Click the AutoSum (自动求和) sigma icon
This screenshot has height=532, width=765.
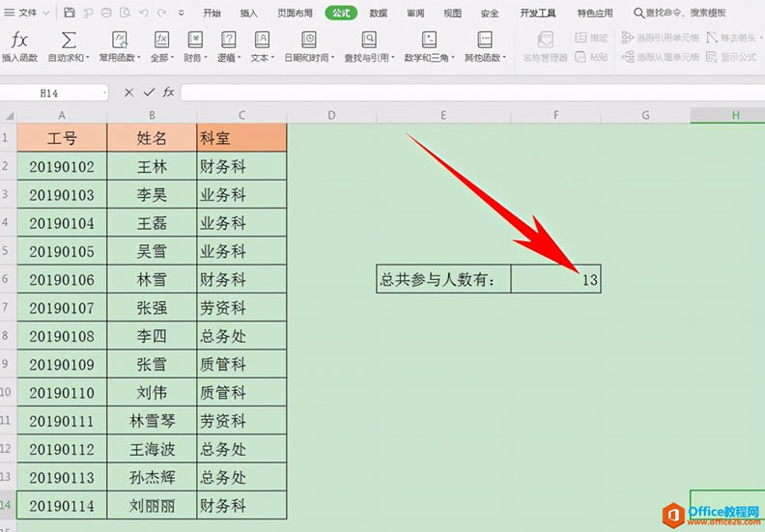69,40
